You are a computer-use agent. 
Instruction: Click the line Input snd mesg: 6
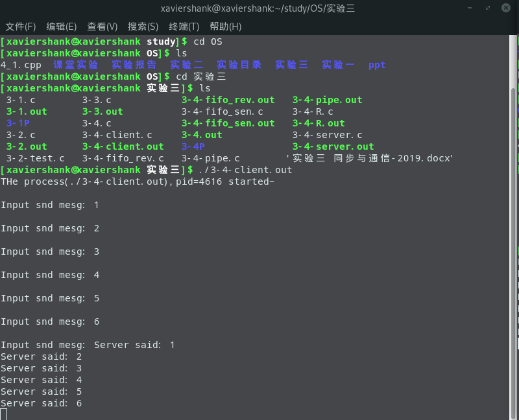(x=50, y=321)
